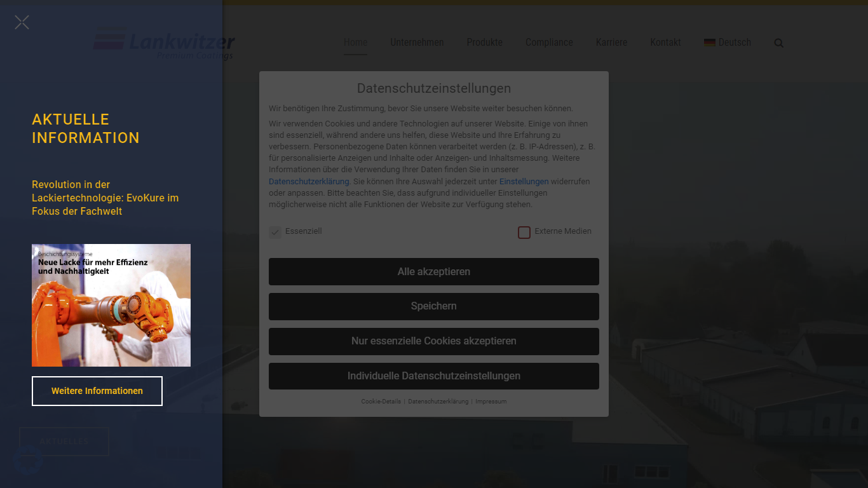The image size is (868, 488).
Task: Open the Neue Lacke article thumbnail
Action: [111, 305]
